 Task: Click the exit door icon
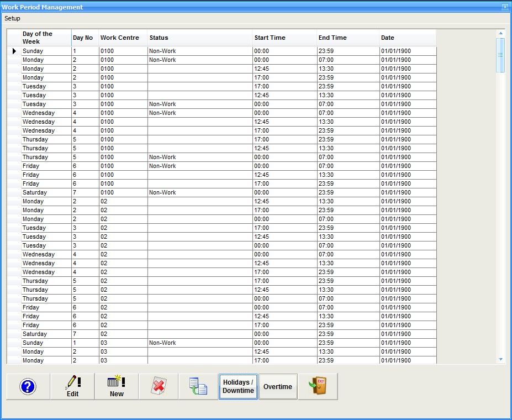click(318, 386)
